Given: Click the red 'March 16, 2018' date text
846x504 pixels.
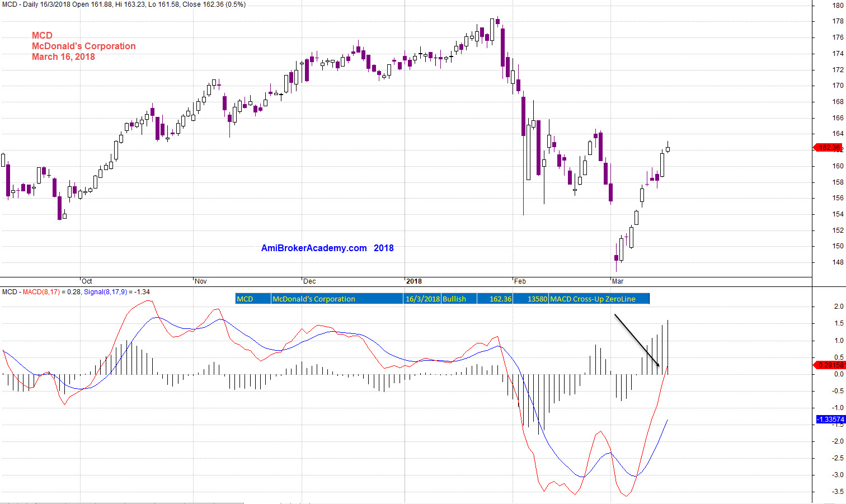Looking at the screenshot, I should point(63,56).
